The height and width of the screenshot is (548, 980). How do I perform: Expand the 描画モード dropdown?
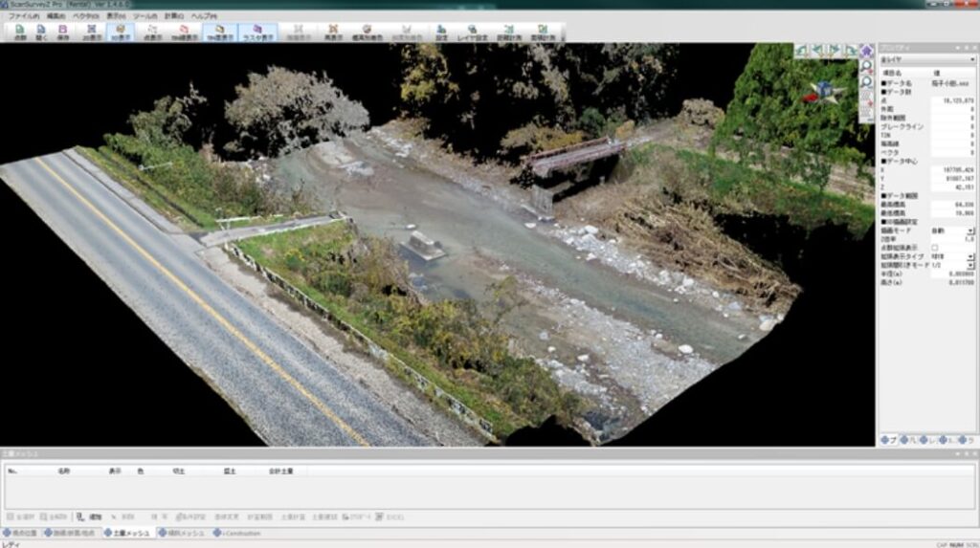[970, 230]
